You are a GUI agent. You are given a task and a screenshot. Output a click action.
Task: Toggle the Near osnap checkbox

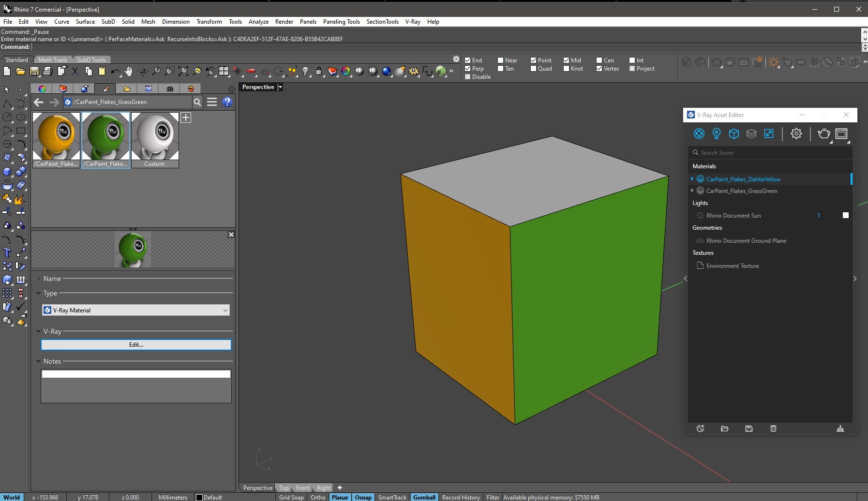coord(501,60)
